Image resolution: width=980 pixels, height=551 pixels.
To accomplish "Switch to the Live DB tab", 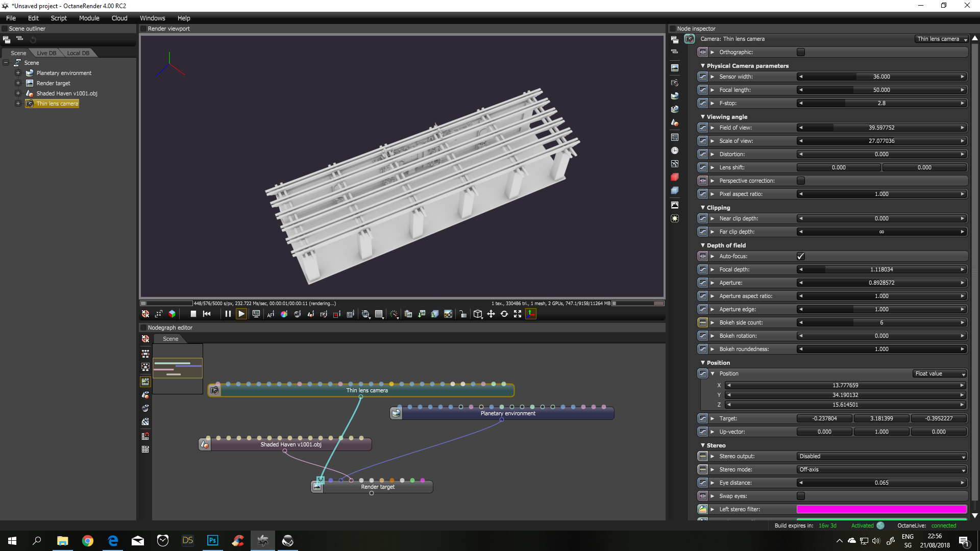I will (46, 53).
